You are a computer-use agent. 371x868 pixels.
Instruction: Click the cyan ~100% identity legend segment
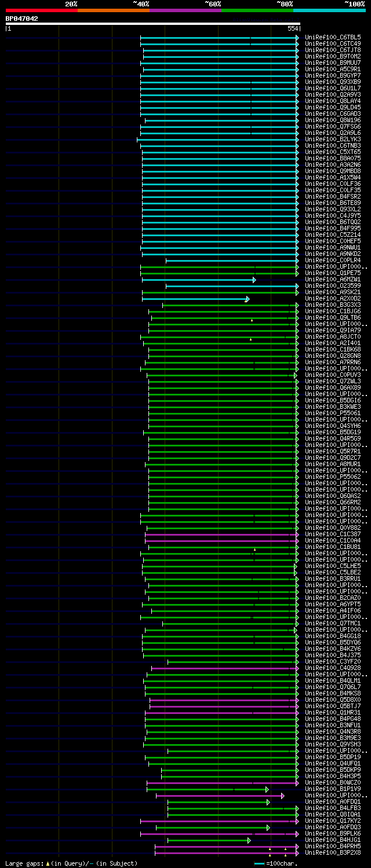[x=329, y=10]
